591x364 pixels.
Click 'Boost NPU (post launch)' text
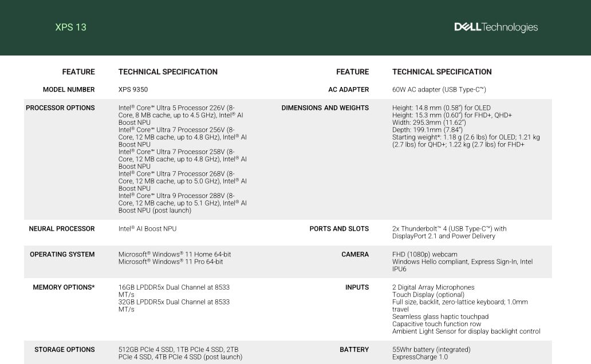tap(155, 210)
